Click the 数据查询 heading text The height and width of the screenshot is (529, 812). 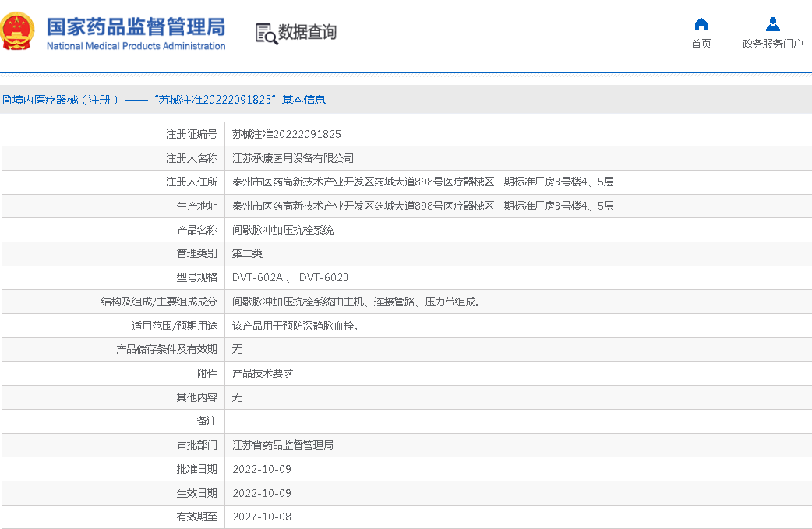click(x=308, y=33)
